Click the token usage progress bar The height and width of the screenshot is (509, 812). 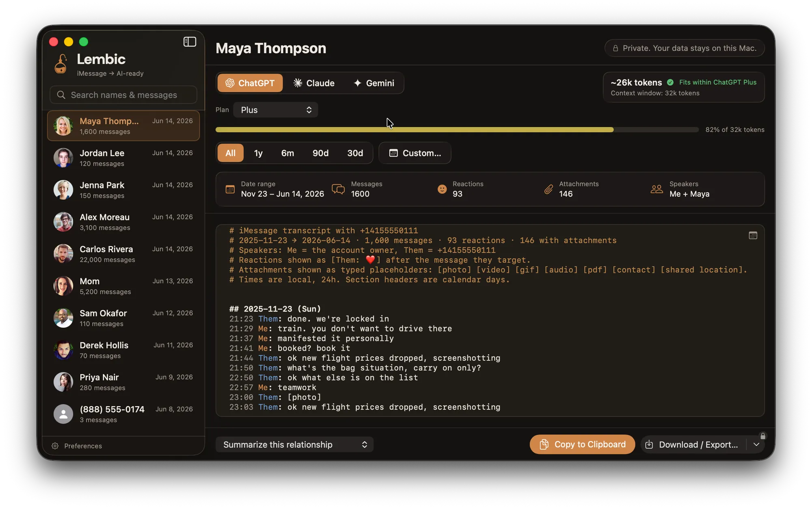pyautogui.click(x=457, y=130)
